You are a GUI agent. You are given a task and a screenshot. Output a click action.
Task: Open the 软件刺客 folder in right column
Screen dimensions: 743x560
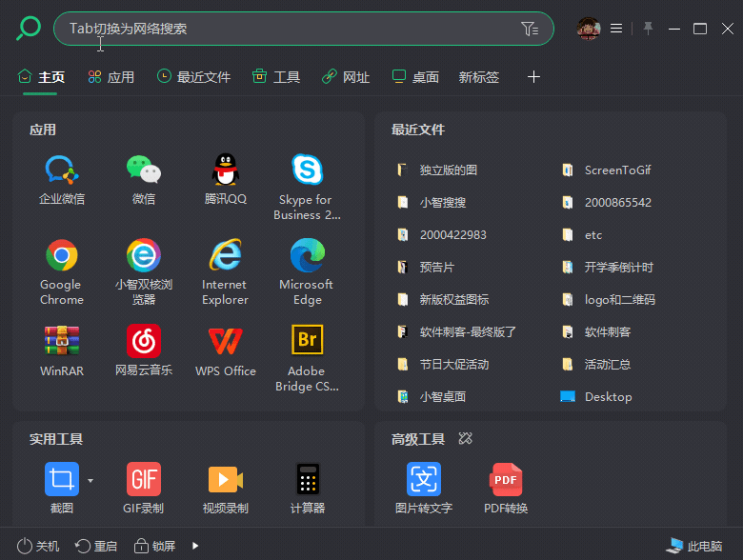(596, 331)
